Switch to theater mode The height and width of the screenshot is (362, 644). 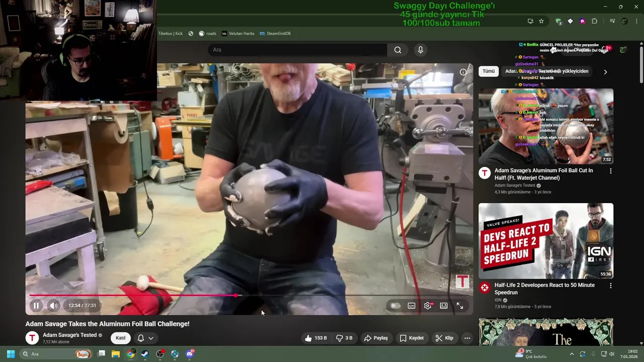pyautogui.click(x=444, y=306)
